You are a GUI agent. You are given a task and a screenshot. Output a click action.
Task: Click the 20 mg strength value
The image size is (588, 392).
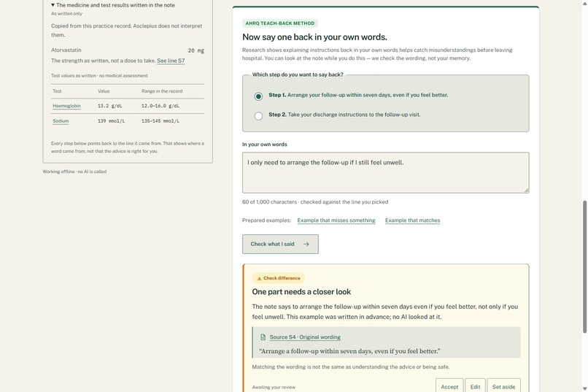point(196,50)
